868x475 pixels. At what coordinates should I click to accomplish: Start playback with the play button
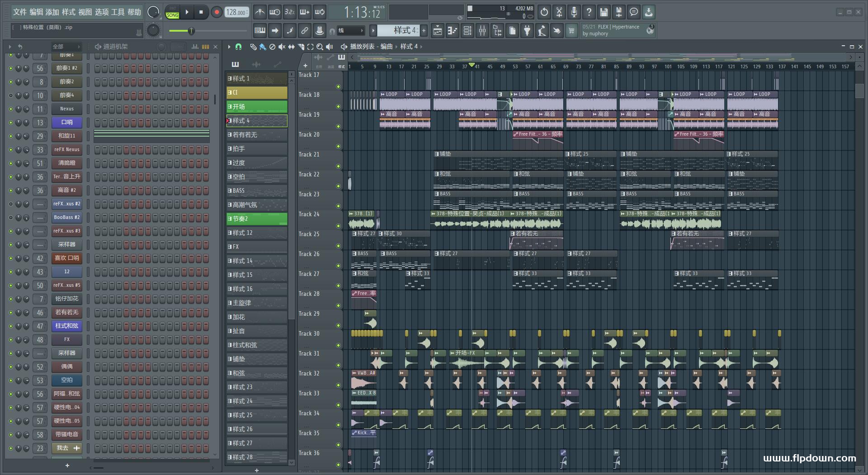tap(187, 12)
